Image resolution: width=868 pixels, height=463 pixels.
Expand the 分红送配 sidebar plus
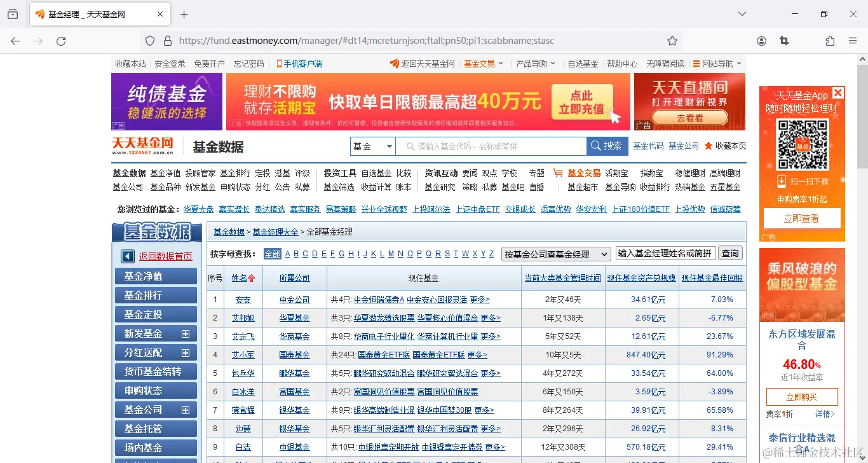(x=186, y=352)
